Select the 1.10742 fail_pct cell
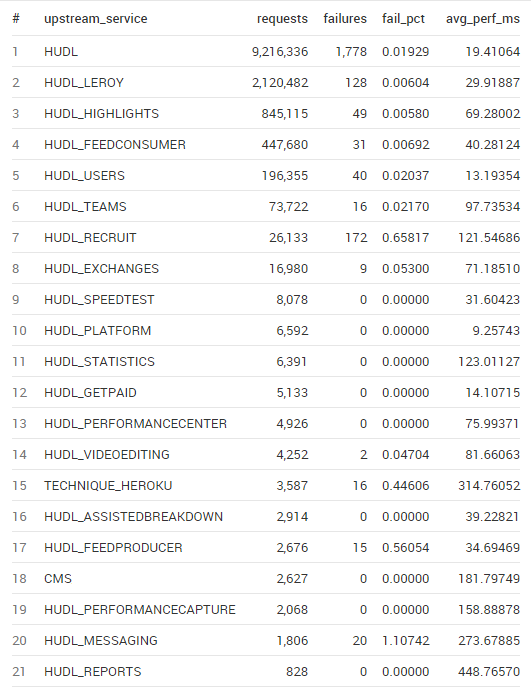 pyautogui.click(x=405, y=641)
